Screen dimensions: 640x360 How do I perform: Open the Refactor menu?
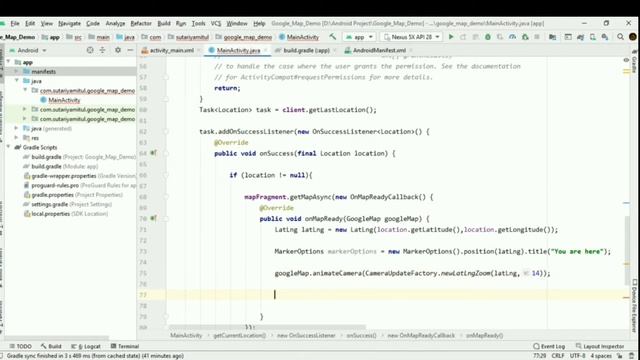tap(141, 23)
